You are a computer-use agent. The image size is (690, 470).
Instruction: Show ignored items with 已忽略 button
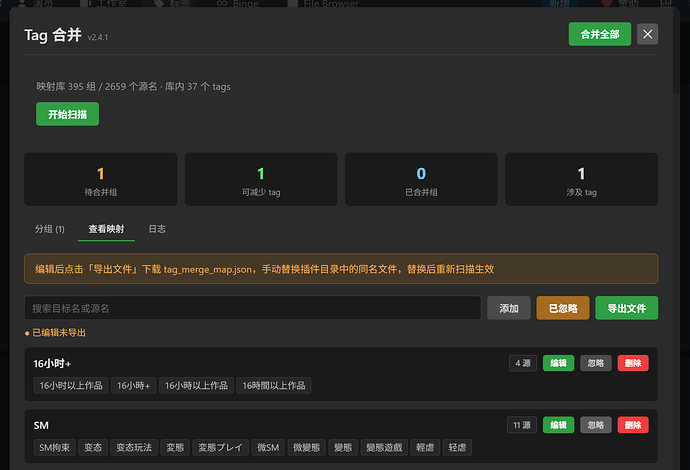coord(563,308)
